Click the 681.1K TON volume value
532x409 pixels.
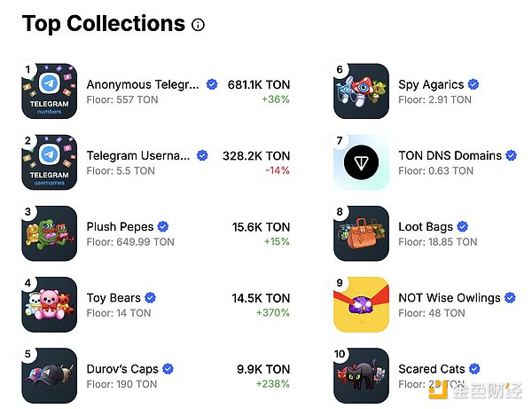pos(259,85)
